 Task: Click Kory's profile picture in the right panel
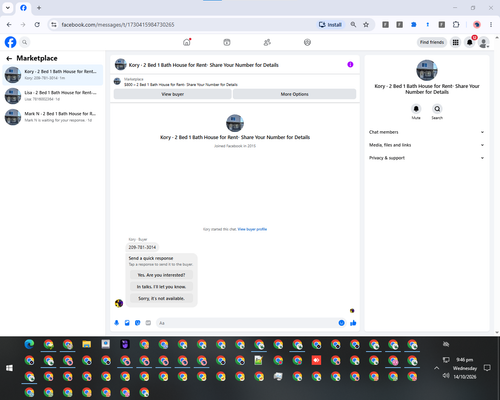pos(427,70)
